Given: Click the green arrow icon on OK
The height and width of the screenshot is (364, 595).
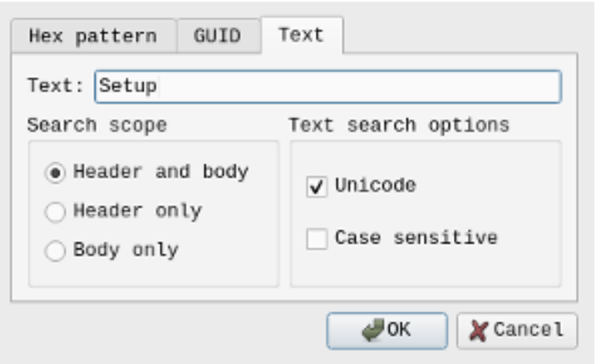Looking at the screenshot, I should [x=375, y=329].
